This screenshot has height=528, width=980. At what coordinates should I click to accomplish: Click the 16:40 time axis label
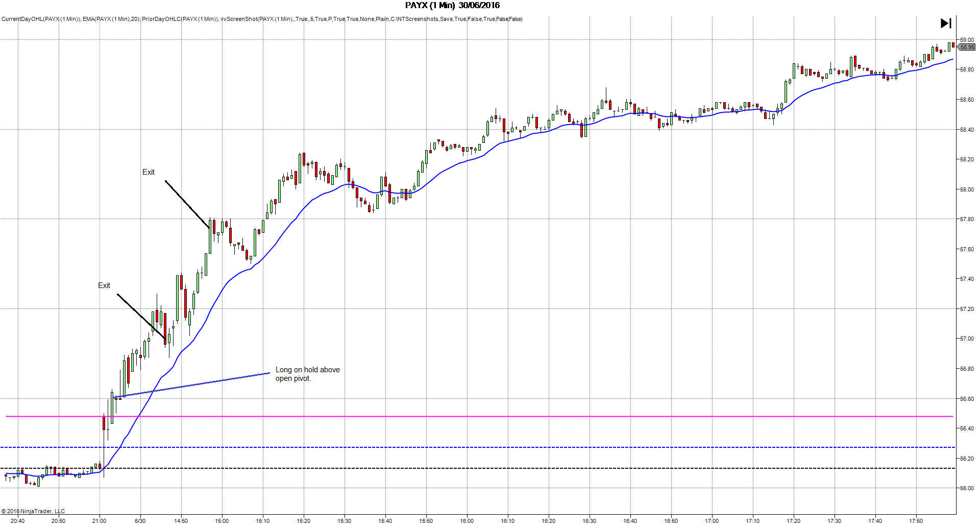click(x=630, y=521)
